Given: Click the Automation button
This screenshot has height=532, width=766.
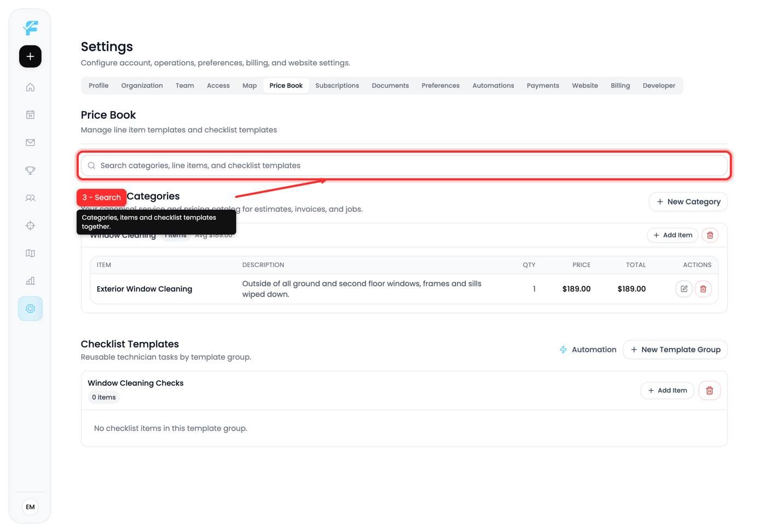Looking at the screenshot, I should [588, 349].
